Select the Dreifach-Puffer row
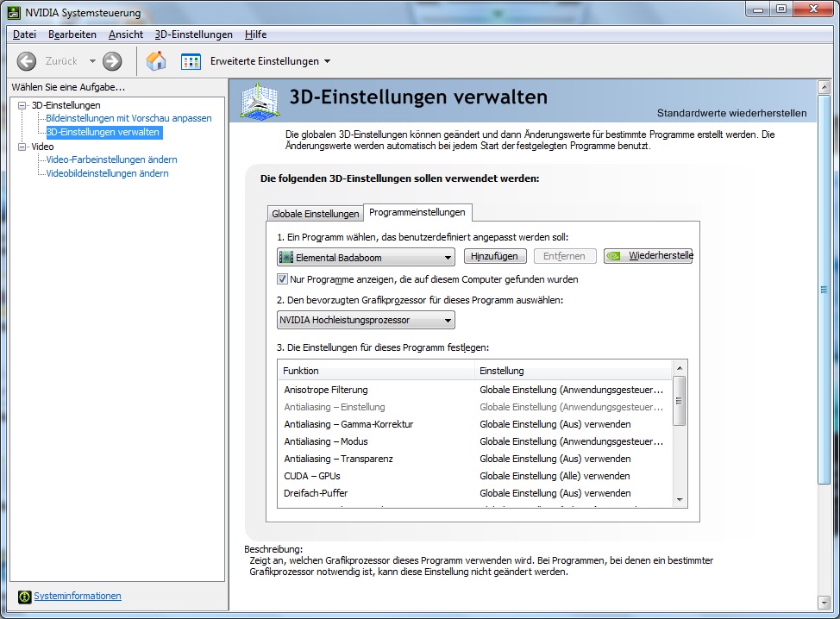Image resolution: width=840 pixels, height=619 pixels. (475, 492)
